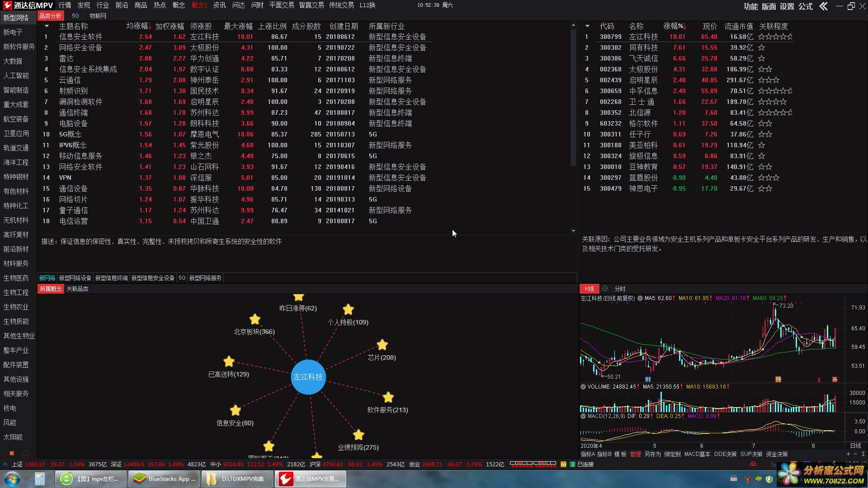Switch to the 品类分析 tab

[50, 16]
